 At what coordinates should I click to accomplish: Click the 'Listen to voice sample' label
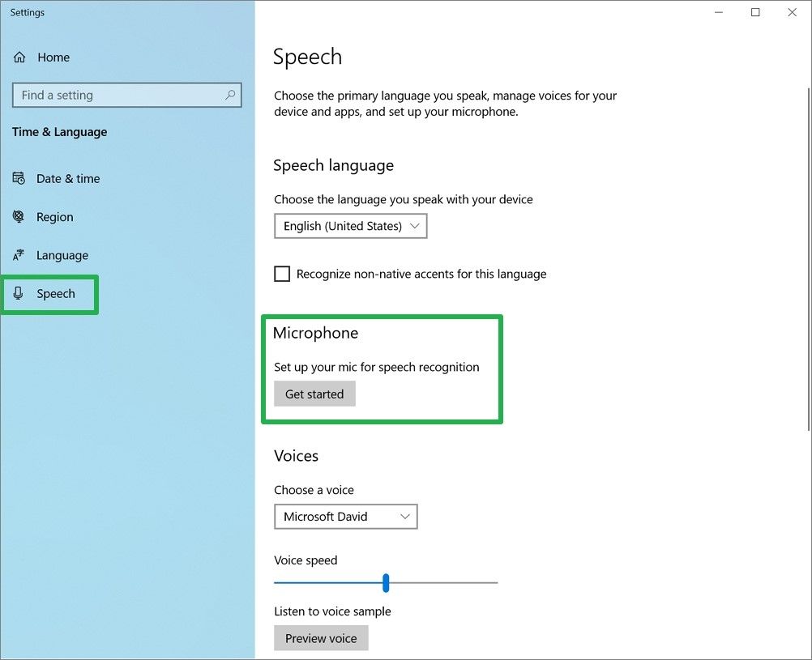tap(332, 611)
